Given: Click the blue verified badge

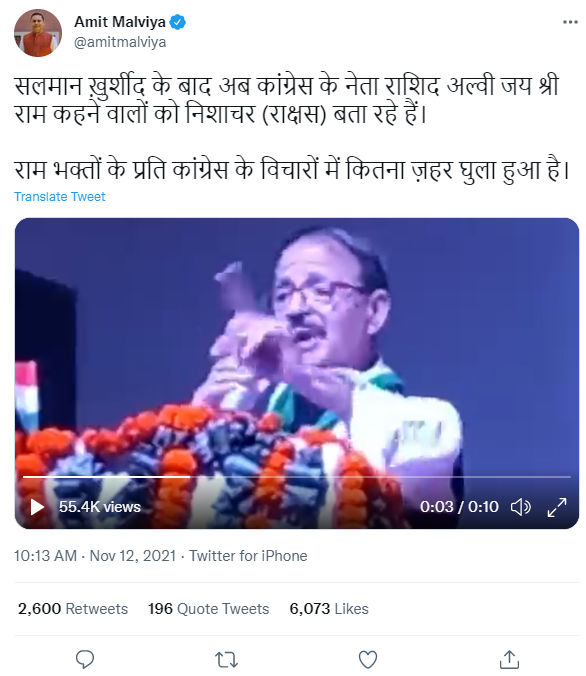Looking at the screenshot, I should [x=177, y=22].
